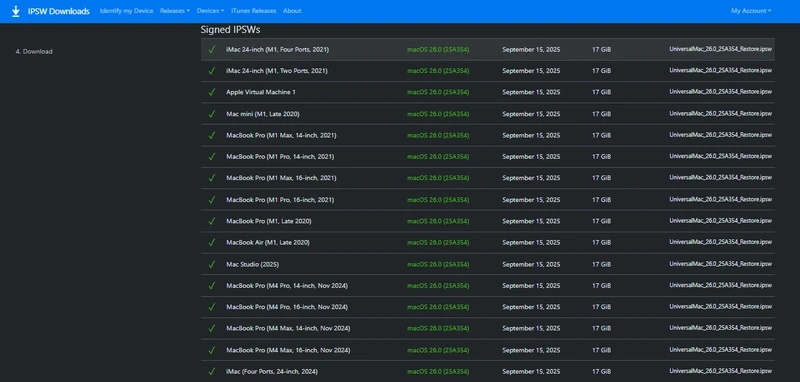Click macOS 26.0 version for MacBook Air M1
This screenshot has width=800, height=382.
tap(438, 243)
